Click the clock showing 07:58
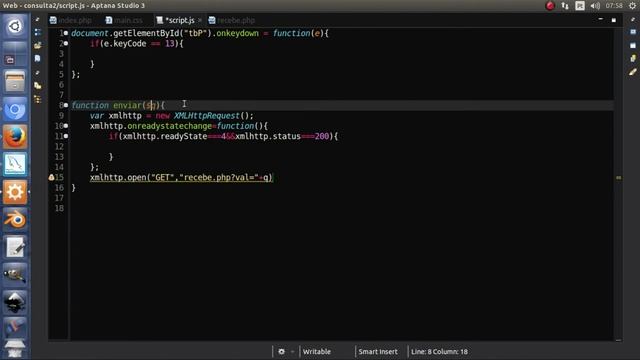This screenshot has width=640, height=360. (x=614, y=6)
